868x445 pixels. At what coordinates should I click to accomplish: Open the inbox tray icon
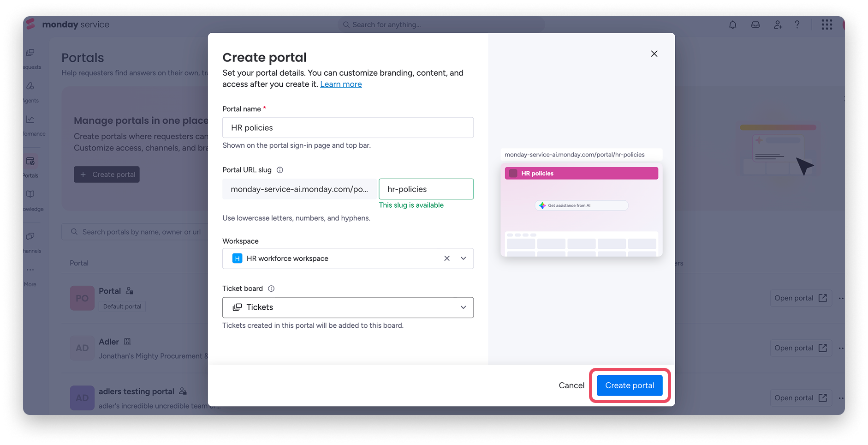tap(755, 24)
